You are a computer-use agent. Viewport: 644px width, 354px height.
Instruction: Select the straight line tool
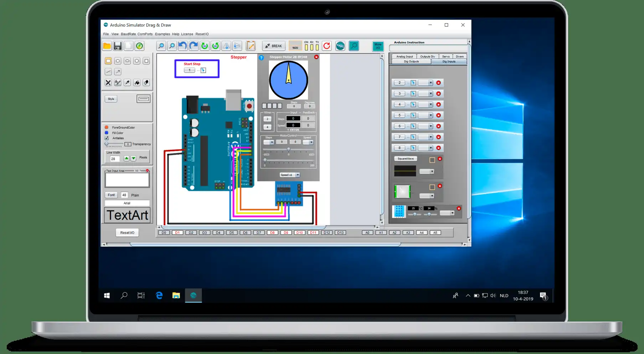[108, 72]
